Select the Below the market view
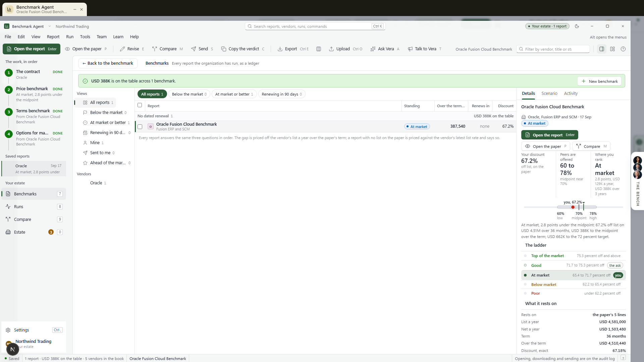 pyautogui.click(x=104, y=113)
